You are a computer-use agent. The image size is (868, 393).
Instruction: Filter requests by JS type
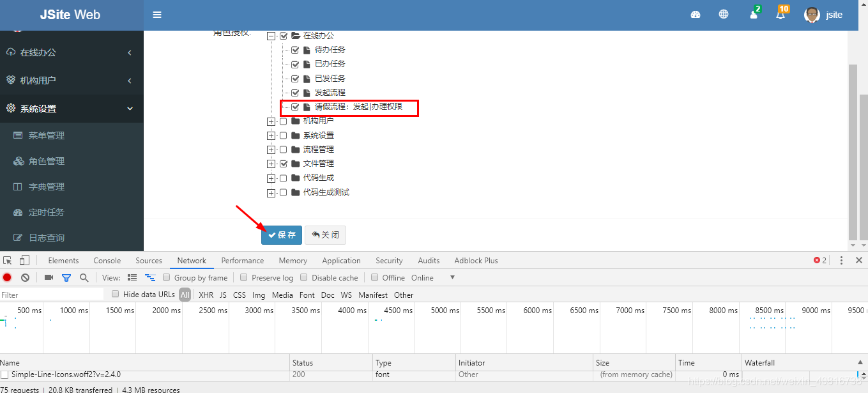[223, 295]
